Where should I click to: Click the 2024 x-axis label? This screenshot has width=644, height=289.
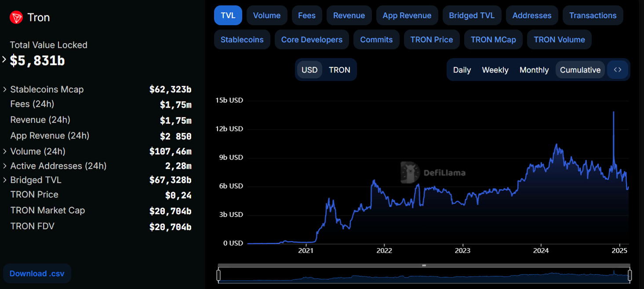tap(541, 251)
